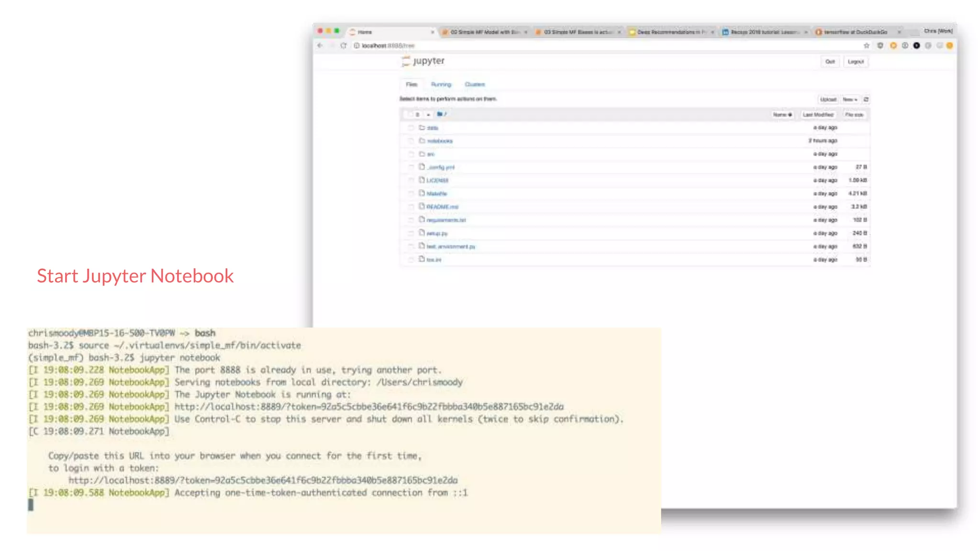This screenshot has width=980, height=551.
Task: Click the 'jupyter notebook' command in terminal
Action: [180, 358]
